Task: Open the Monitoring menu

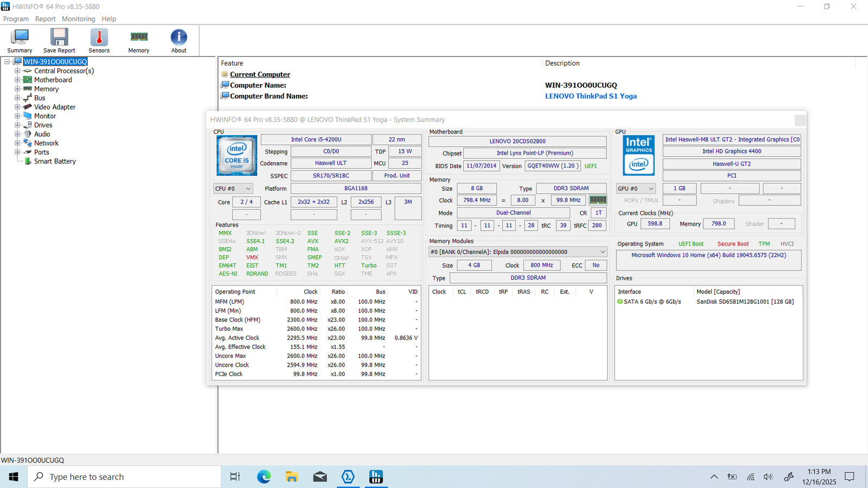Action: [79, 19]
